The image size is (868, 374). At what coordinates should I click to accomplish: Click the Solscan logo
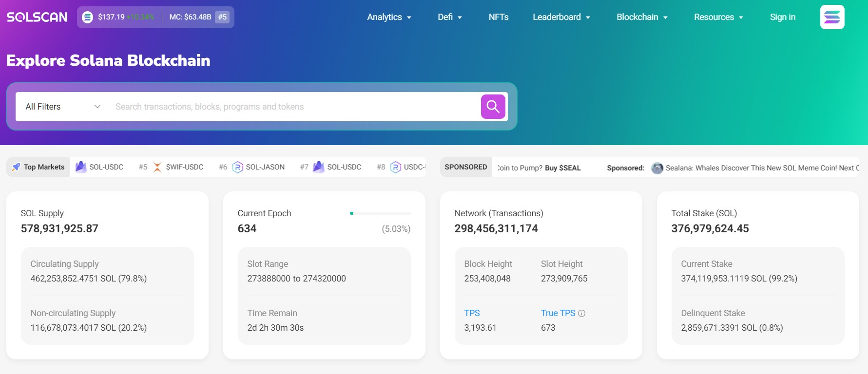[x=37, y=17]
